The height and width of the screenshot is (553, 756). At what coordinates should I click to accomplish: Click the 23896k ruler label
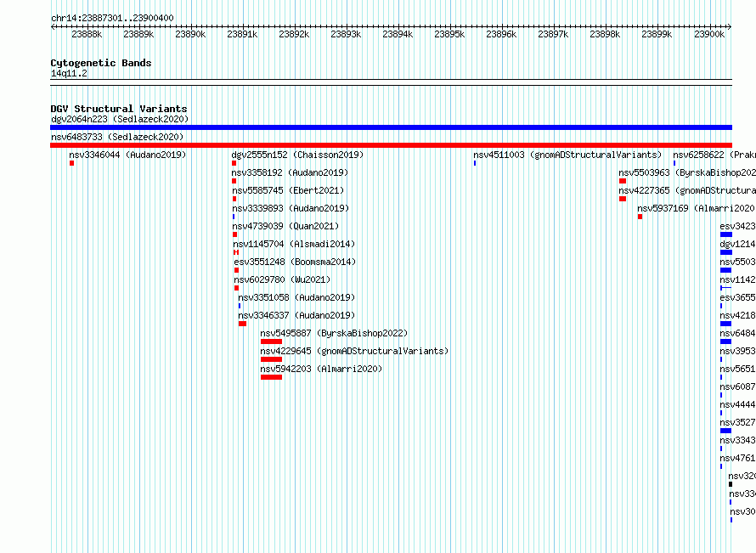click(501, 34)
